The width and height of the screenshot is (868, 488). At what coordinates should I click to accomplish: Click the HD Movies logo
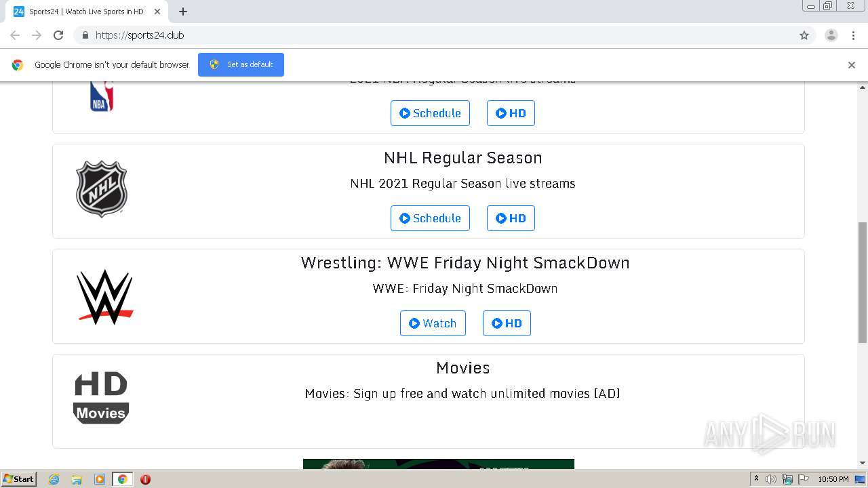pos(101,398)
